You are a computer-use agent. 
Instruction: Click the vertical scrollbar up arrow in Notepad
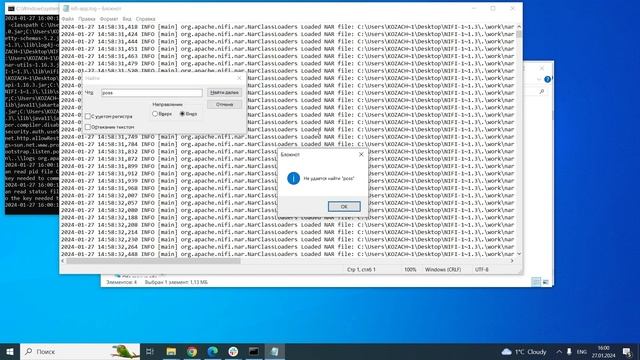pos(519,27)
